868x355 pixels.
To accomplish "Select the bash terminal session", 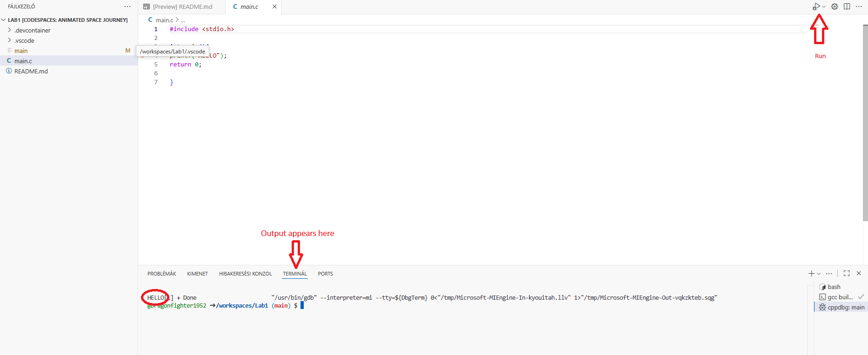I will click(834, 287).
